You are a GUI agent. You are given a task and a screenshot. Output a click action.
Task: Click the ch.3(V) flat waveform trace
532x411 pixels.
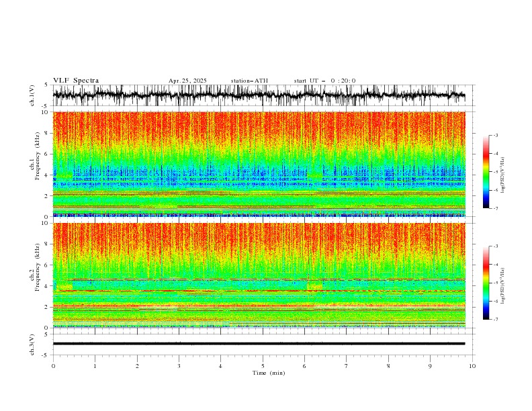pos(259,344)
